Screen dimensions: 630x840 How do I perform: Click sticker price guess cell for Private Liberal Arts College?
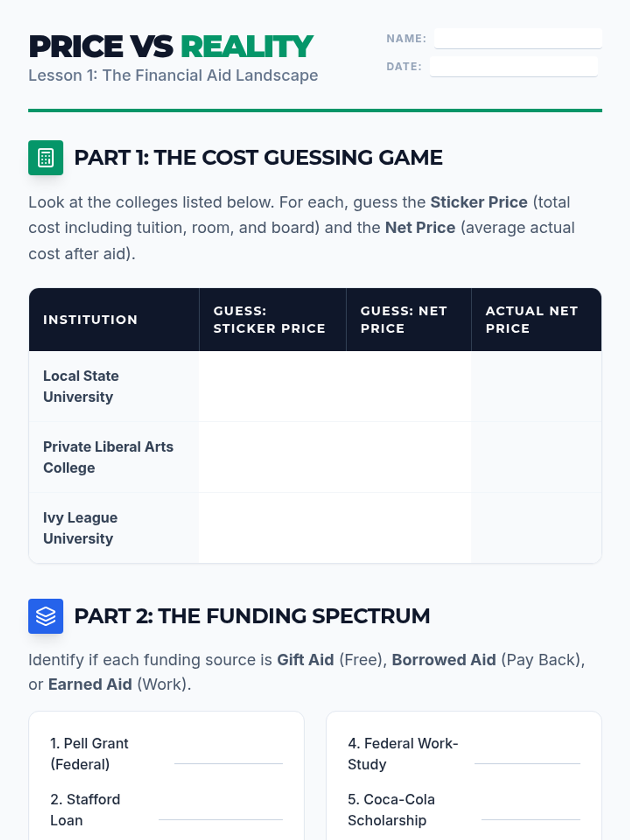[272, 457]
